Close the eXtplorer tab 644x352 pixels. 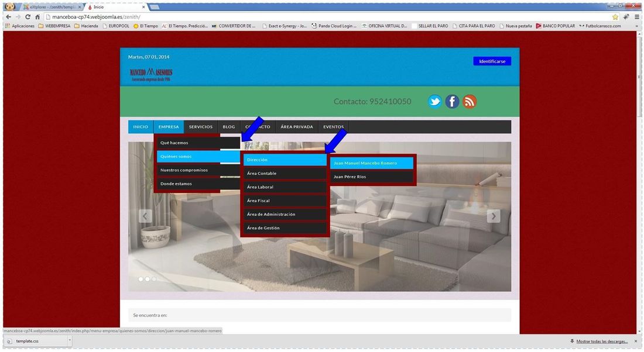click(x=80, y=7)
